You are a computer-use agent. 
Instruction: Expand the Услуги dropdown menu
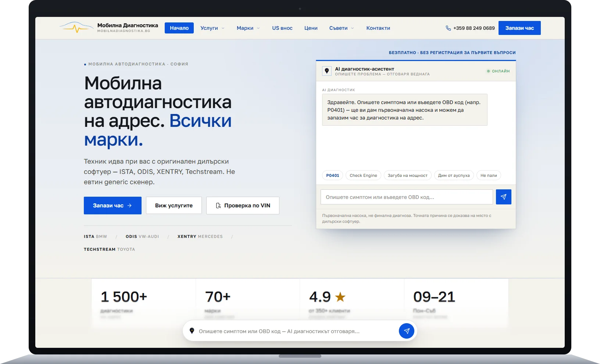pyautogui.click(x=213, y=28)
